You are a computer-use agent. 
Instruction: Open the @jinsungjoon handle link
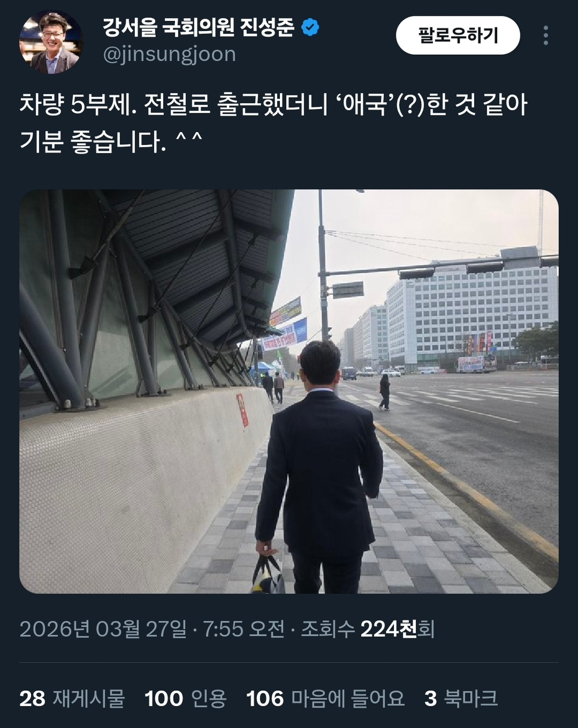coord(169,55)
